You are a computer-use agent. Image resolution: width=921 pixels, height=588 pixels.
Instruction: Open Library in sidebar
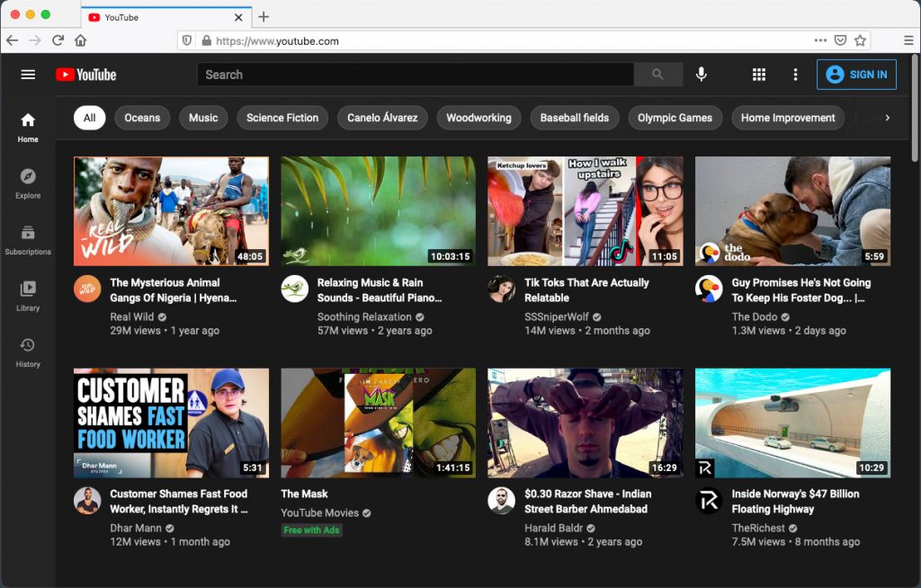point(28,297)
